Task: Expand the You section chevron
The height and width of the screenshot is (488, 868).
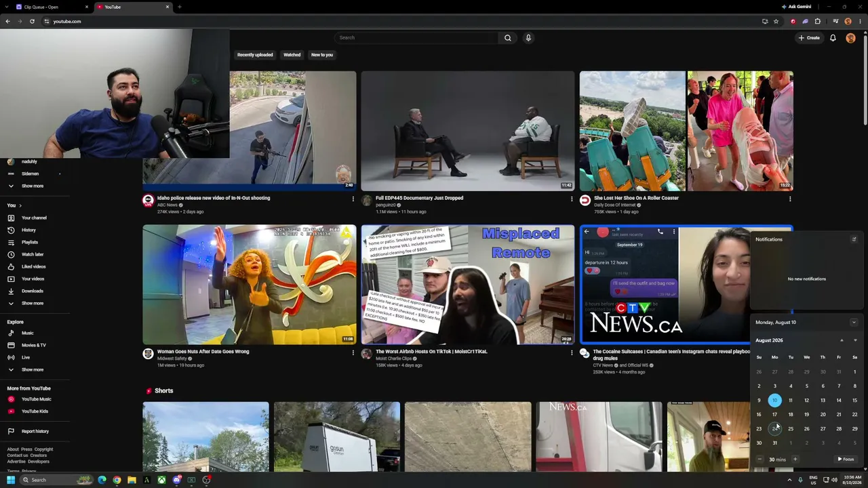Action: (x=20, y=205)
